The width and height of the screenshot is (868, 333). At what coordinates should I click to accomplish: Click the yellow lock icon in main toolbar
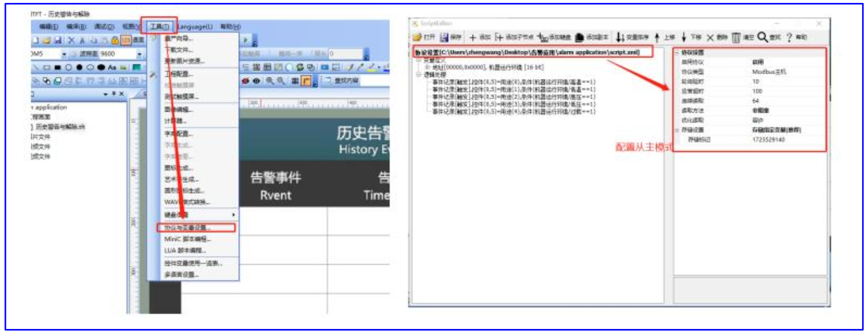click(x=115, y=40)
